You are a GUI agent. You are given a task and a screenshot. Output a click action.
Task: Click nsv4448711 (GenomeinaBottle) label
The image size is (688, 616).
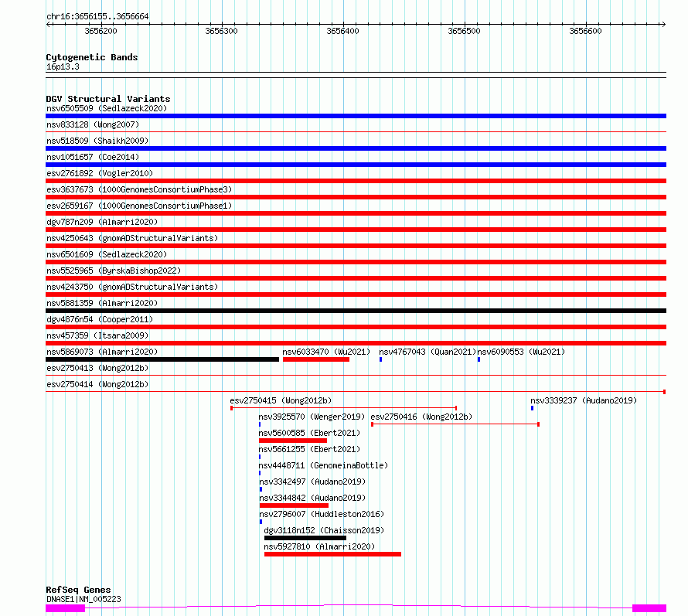(x=323, y=465)
